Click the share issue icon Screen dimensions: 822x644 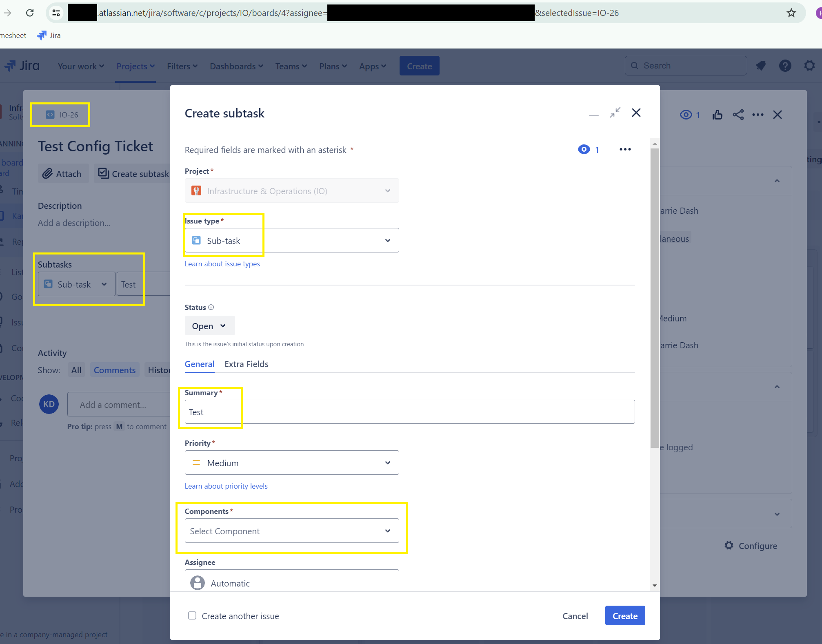(738, 115)
